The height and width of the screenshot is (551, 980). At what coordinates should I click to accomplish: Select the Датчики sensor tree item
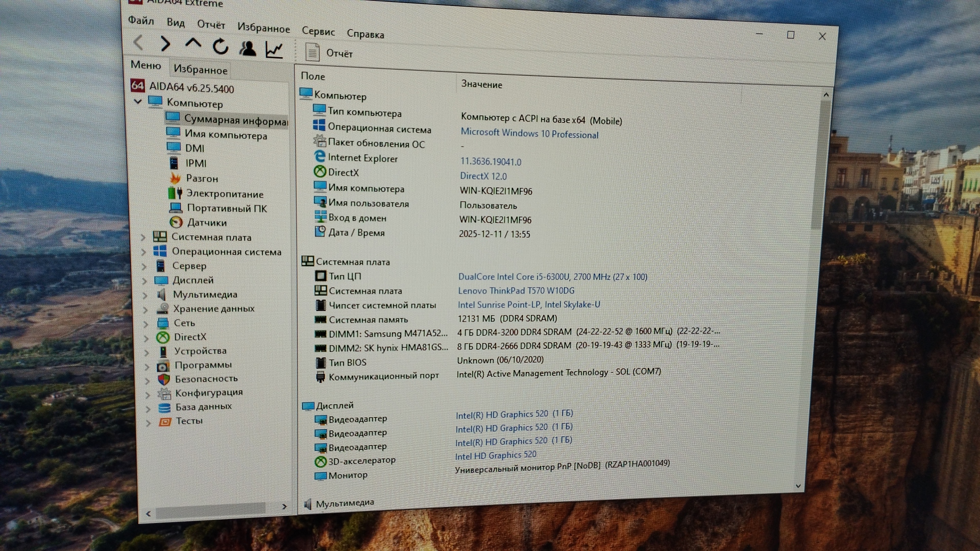click(x=206, y=222)
